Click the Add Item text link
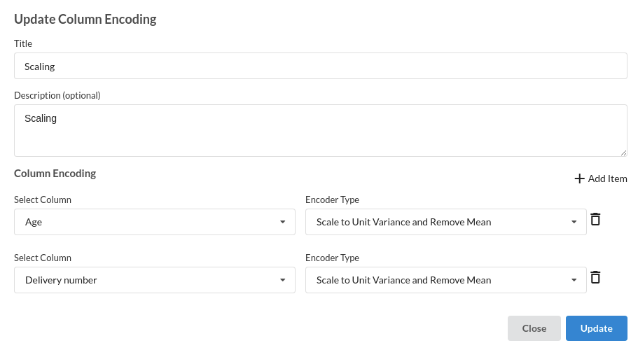Viewport: 638px width, 364px height. click(607, 178)
